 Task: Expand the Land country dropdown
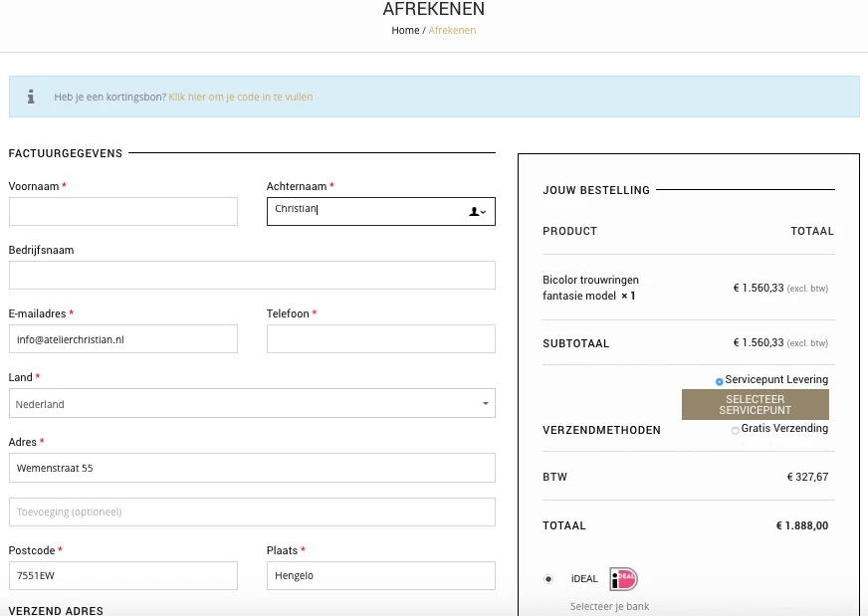click(x=252, y=403)
